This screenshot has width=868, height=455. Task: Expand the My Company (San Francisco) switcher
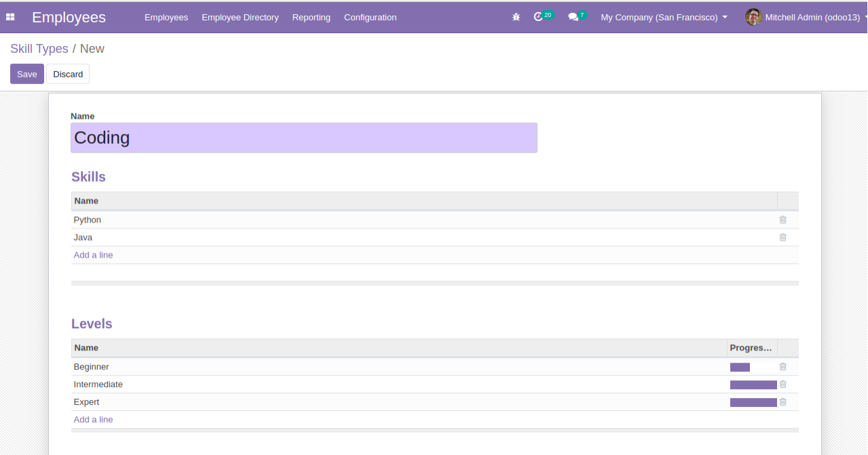[x=664, y=17]
